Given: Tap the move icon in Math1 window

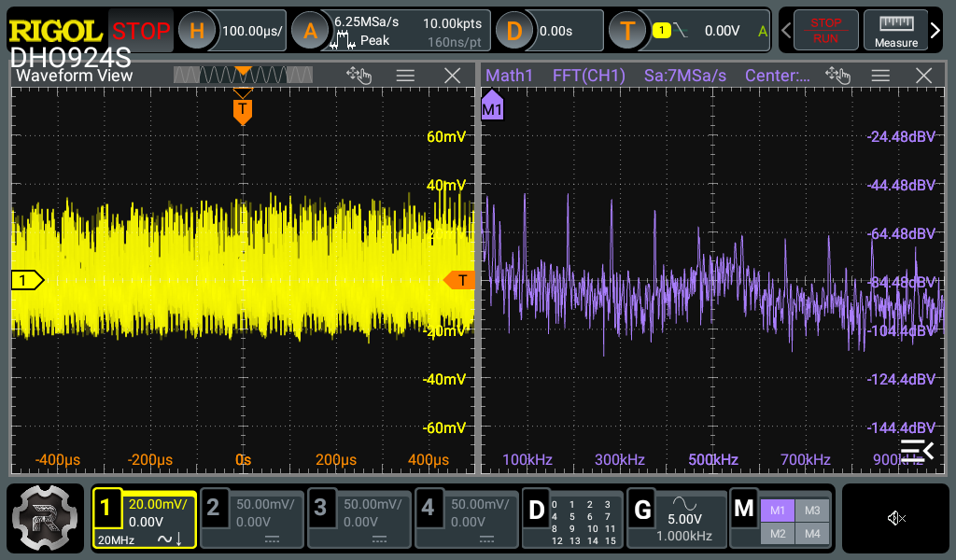Looking at the screenshot, I should [x=837, y=76].
